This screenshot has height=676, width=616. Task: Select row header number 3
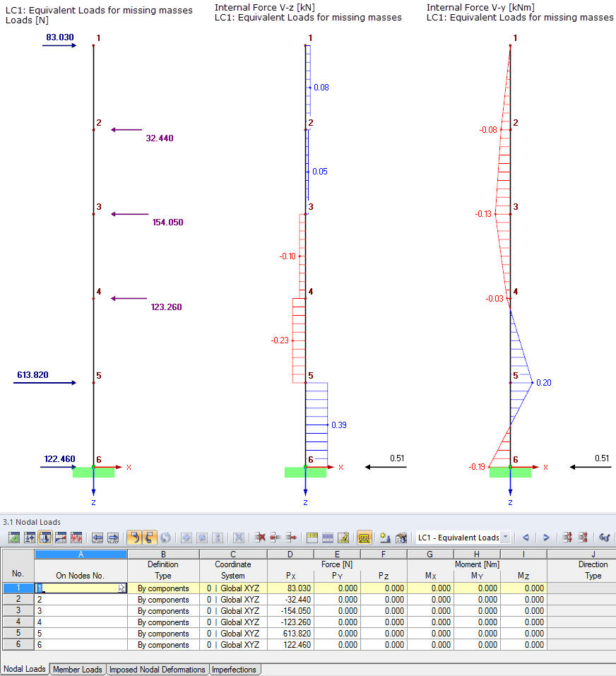(18, 610)
